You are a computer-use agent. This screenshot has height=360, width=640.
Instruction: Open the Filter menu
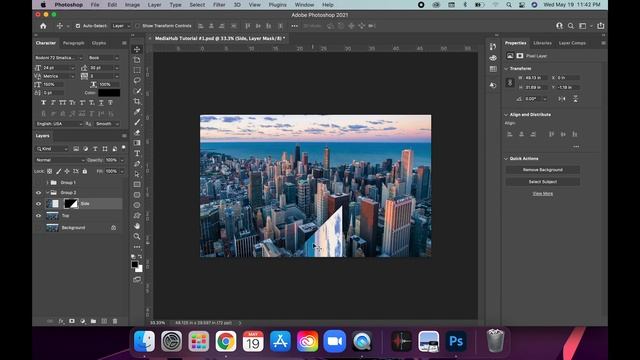219,5
